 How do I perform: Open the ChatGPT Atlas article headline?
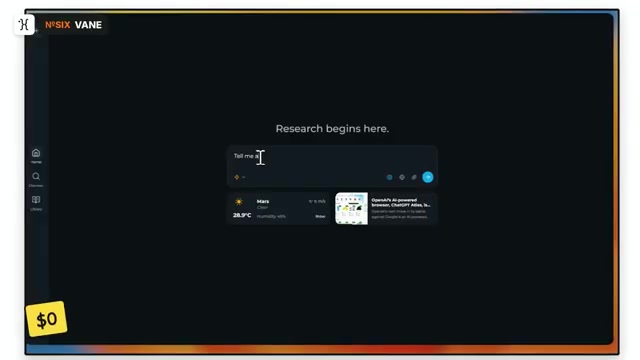pyautogui.click(x=401, y=202)
